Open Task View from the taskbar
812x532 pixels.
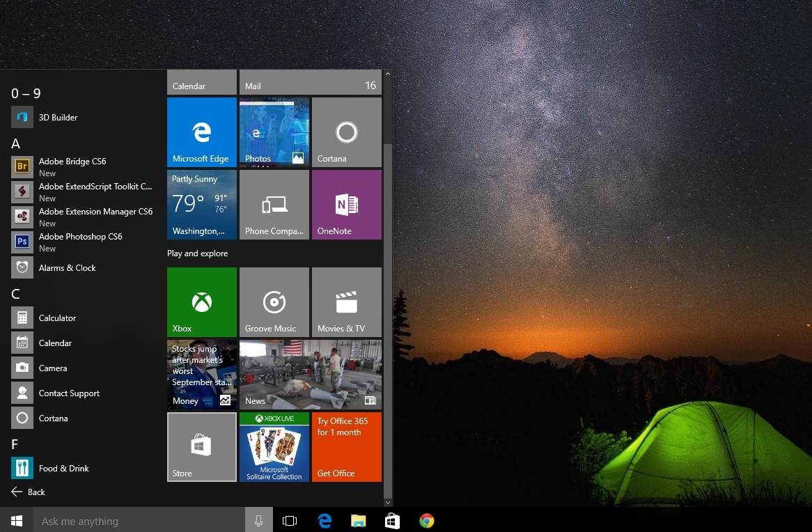click(290, 521)
